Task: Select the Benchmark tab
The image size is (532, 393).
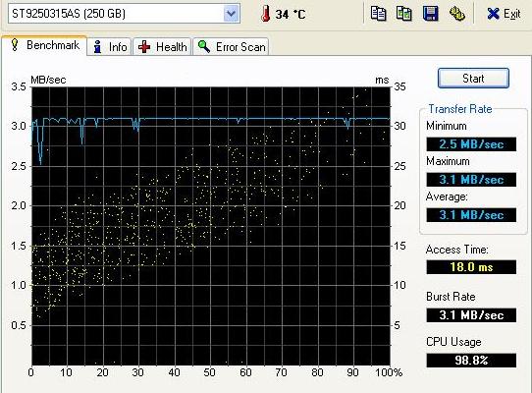Action: pos(44,45)
